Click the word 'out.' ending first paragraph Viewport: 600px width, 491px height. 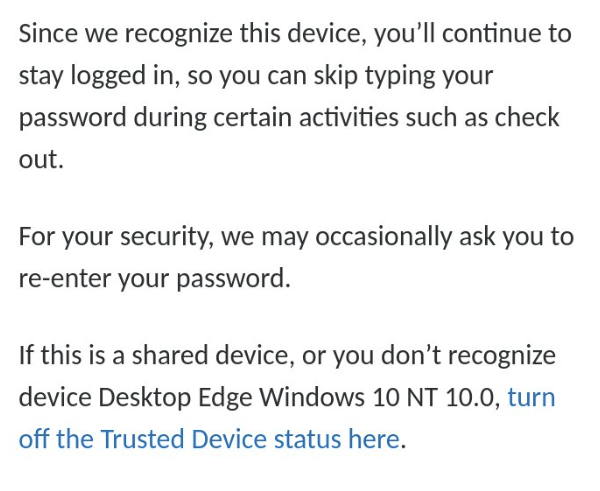point(40,160)
